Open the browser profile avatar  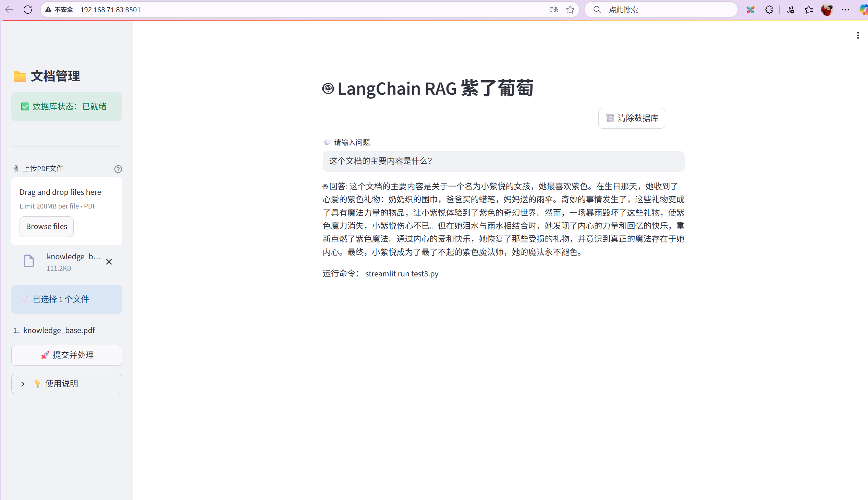(x=827, y=10)
